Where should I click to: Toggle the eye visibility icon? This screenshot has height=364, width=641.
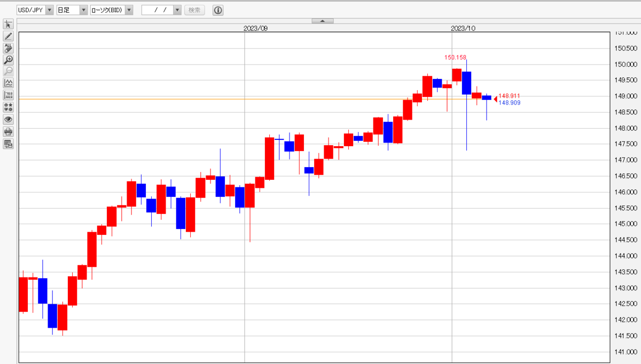pos(8,120)
